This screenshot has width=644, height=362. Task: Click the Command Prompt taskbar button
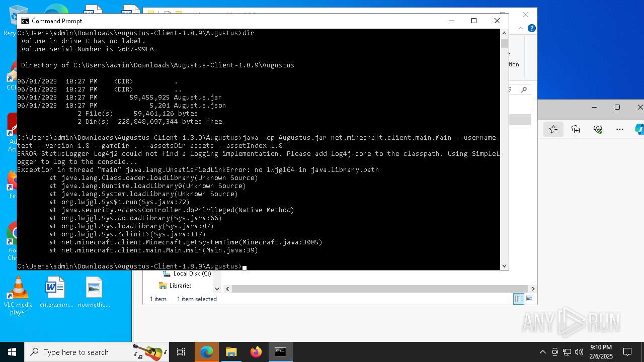click(x=280, y=352)
